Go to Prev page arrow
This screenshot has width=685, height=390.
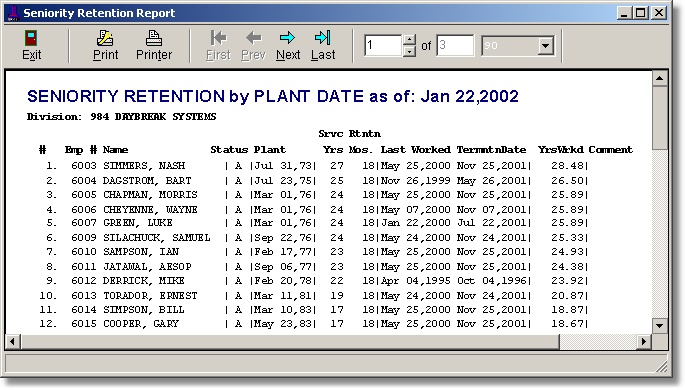click(253, 38)
